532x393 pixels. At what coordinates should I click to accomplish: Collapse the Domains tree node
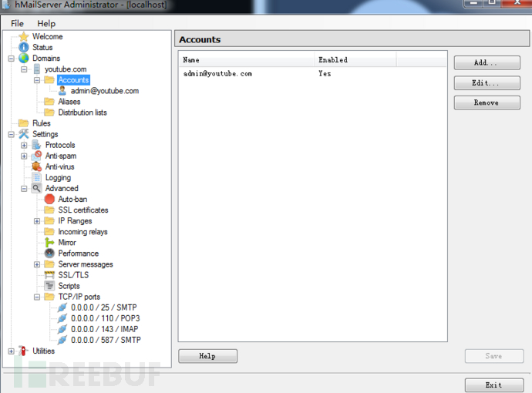[12, 59]
